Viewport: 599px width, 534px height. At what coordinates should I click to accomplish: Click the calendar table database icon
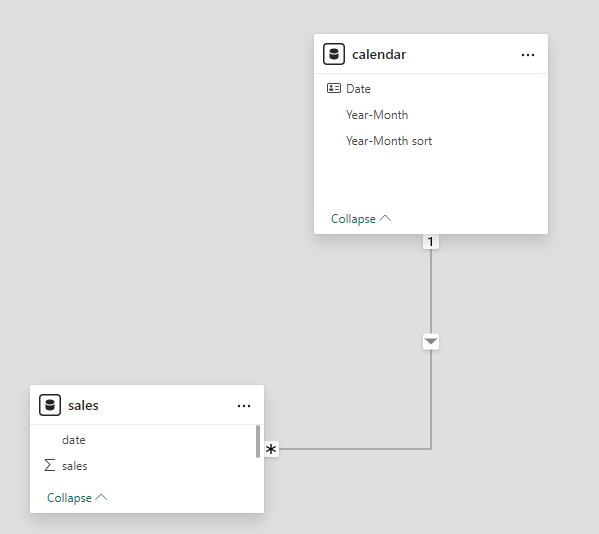coord(334,54)
